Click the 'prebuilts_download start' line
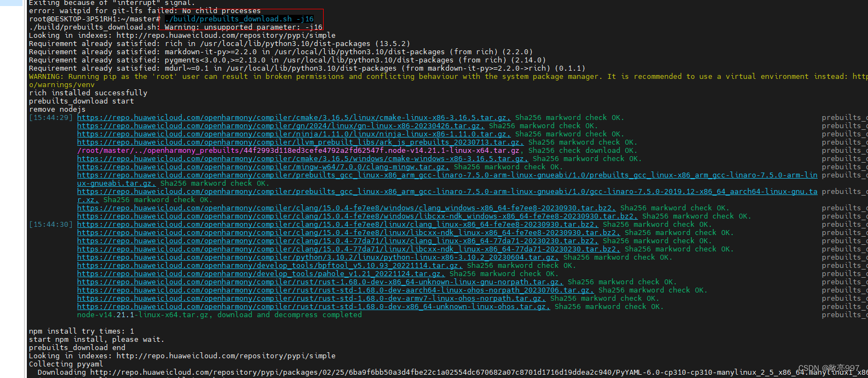The height and width of the screenshot is (378, 868). pos(82,101)
